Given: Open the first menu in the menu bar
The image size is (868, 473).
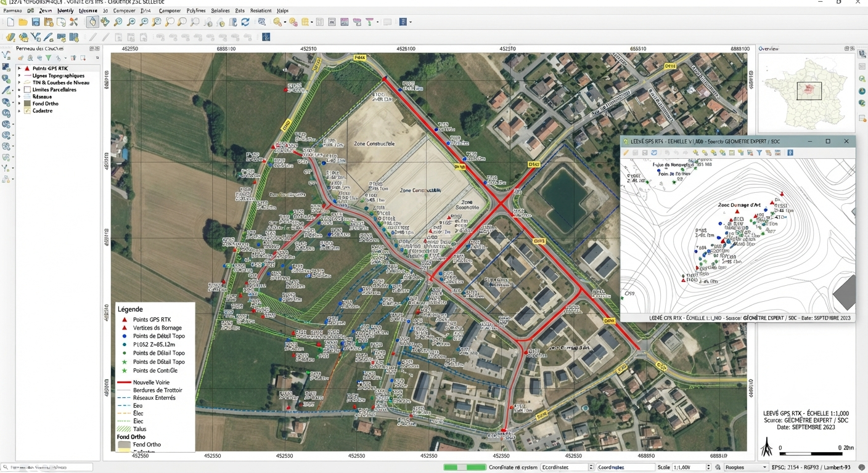Looking at the screenshot, I should (12, 10).
